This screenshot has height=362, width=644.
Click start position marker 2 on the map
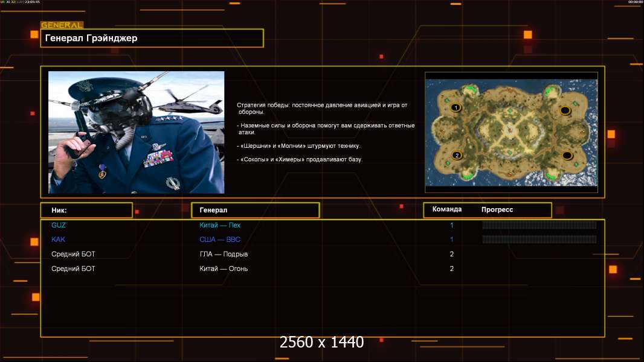457,155
